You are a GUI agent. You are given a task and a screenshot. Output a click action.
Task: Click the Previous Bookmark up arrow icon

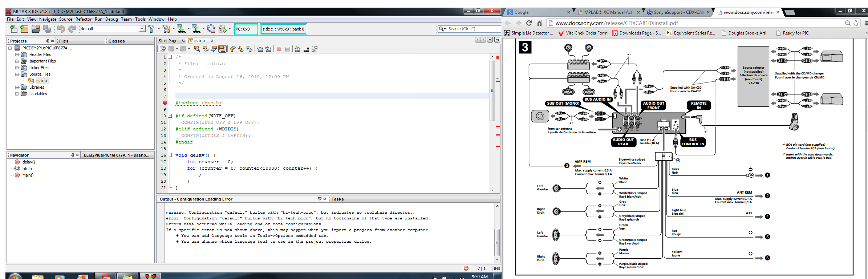(232, 49)
